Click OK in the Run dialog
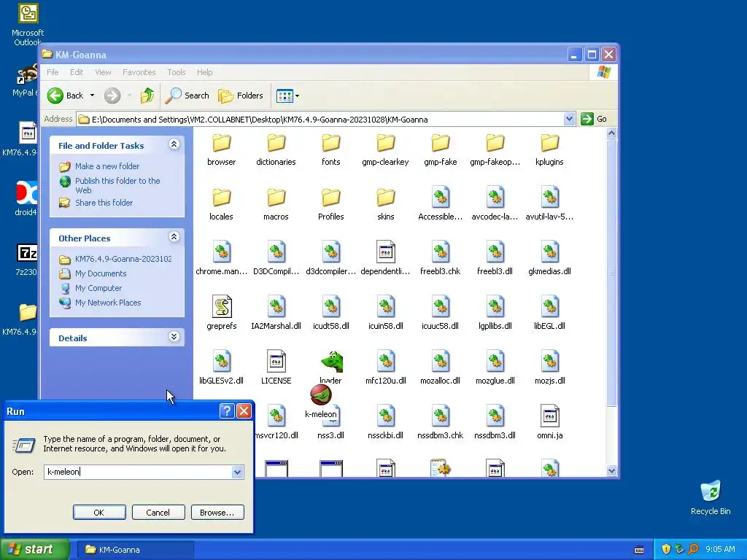Image resolution: width=747 pixels, height=560 pixels. pos(99,513)
